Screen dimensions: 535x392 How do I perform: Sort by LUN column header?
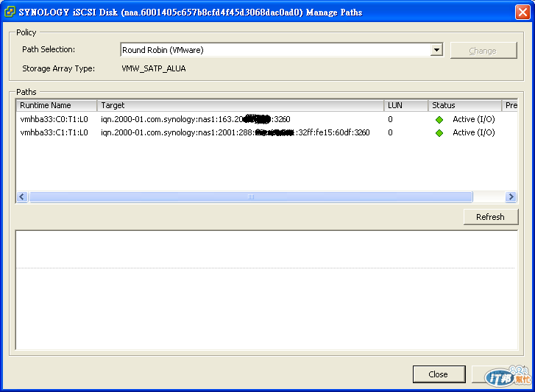click(405, 105)
